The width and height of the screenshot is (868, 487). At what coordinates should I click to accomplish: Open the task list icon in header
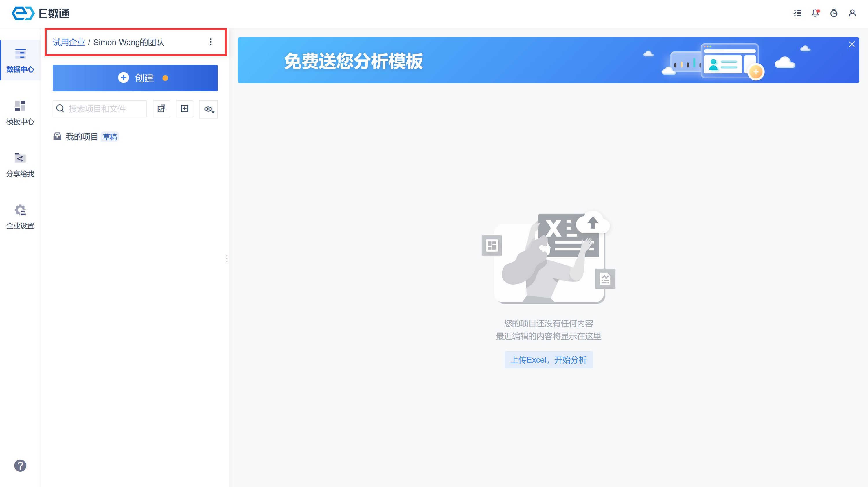pyautogui.click(x=797, y=13)
